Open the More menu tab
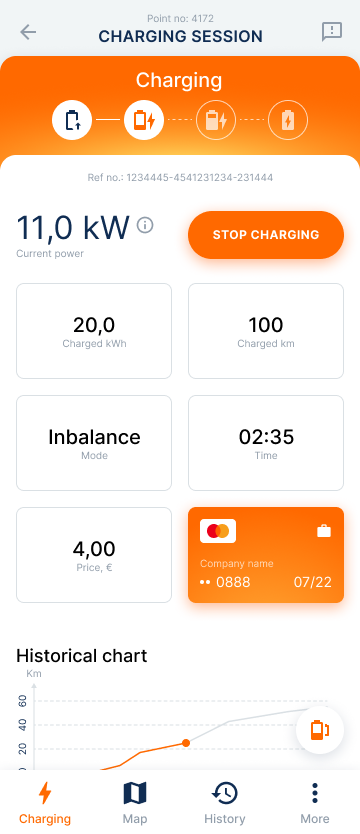This screenshot has height=834, width=360. pyautogui.click(x=315, y=802)
